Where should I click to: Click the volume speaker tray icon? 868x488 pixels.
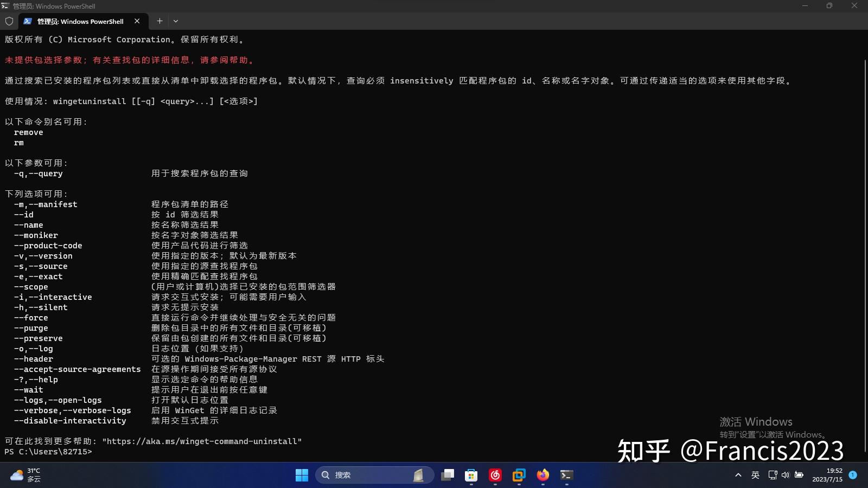click(x=786, y=475)
